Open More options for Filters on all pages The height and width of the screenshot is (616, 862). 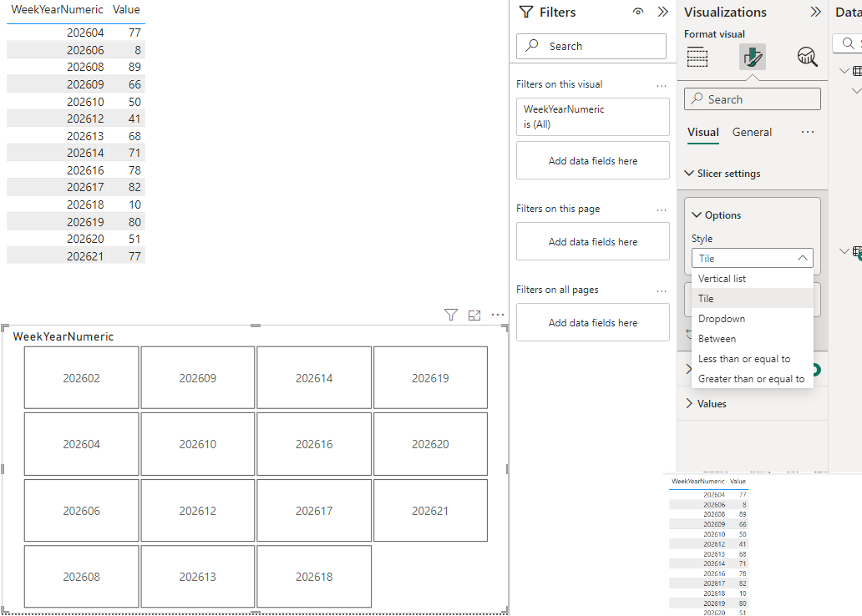pos(662,290)
